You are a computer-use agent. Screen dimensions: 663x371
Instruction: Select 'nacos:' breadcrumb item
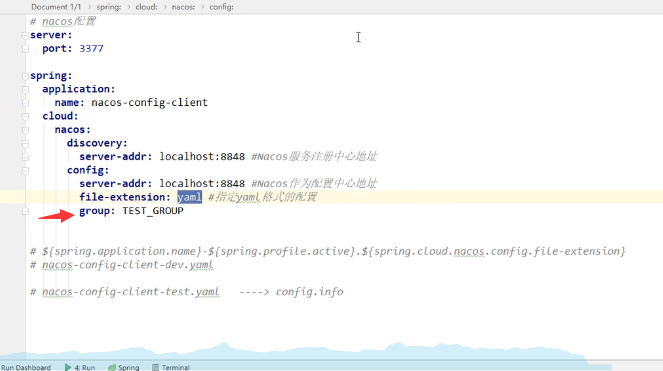[183, 7]
